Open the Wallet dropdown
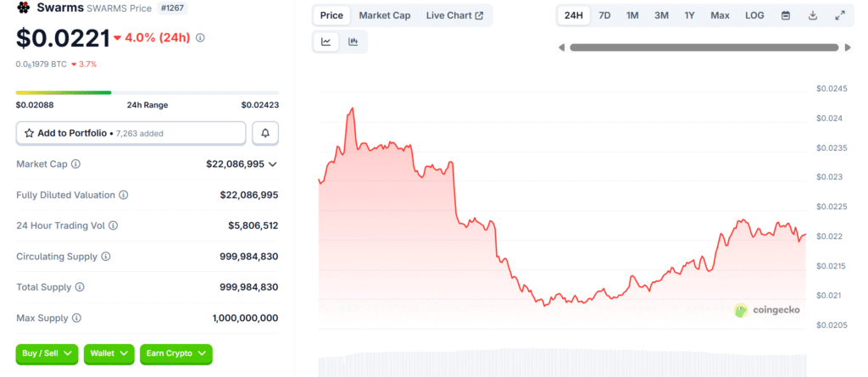Screen dimensions: 868x377 point(108,352)
